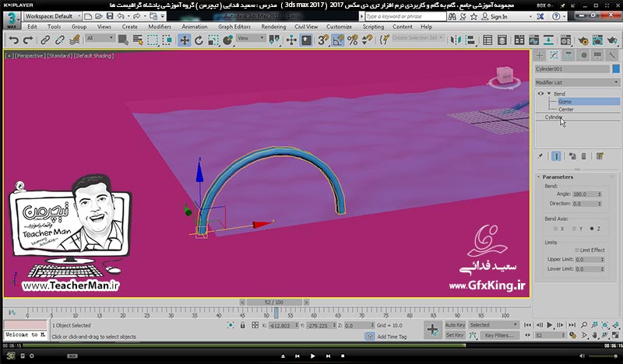The height and width of the screenshot is (364, 623).
Task: Increase the Bend Angle spinner
Action: pos(600,193)
